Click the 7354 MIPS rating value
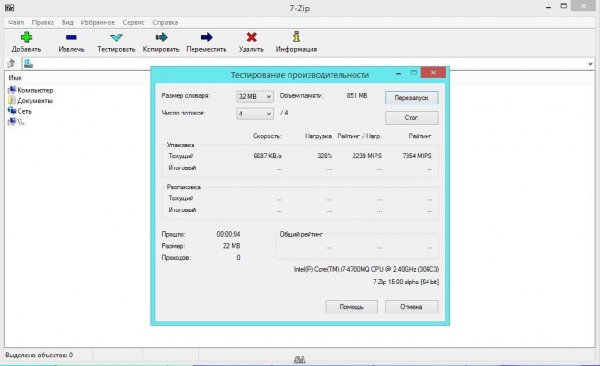 pyautogui.click(x=417, y=156)
